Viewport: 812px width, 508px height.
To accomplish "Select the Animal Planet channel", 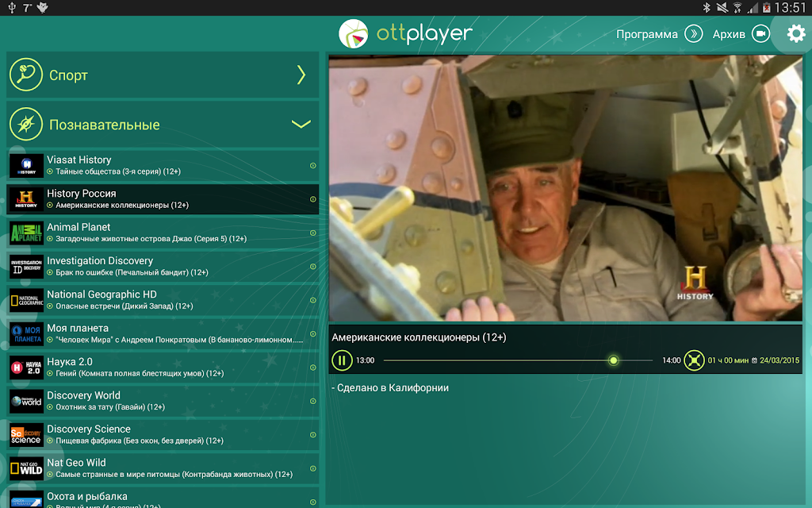I will (163, 233).
